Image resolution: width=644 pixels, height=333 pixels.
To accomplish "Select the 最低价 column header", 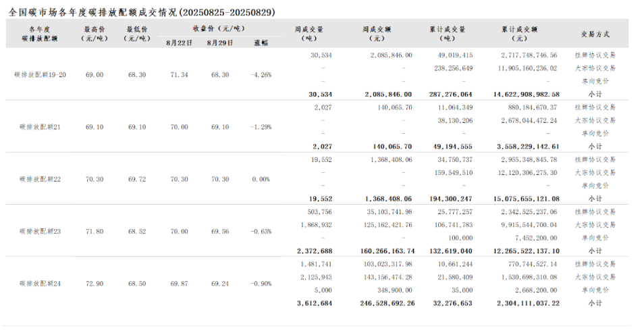I will coord(137,34).
